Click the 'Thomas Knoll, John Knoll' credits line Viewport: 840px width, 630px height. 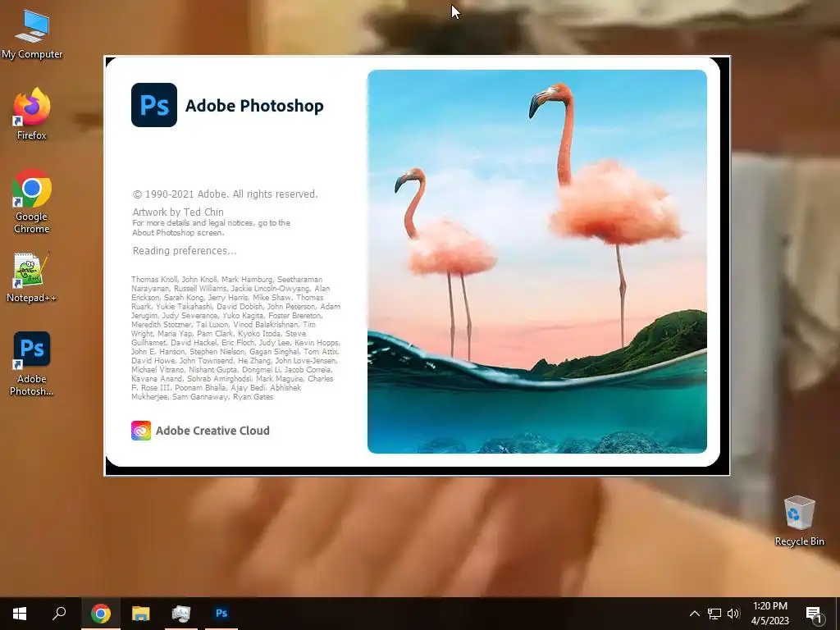click(x=226, y=280)
